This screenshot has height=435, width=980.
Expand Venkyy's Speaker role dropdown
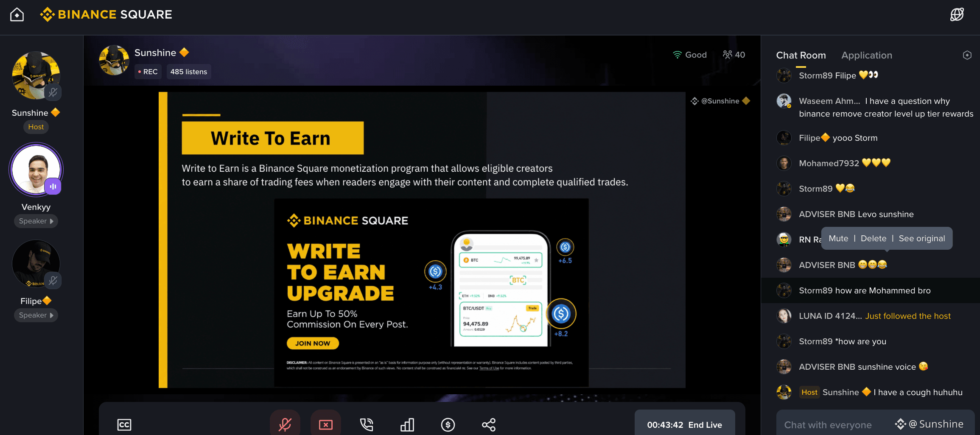tap(36, 221)
